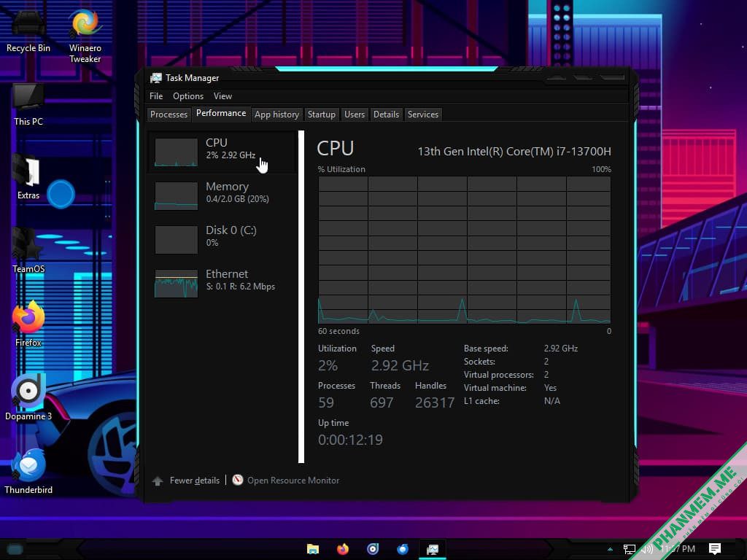Open the Thunderbird desktop shortcut
This screenshot has width=747, height=560.
pos(28,472)
